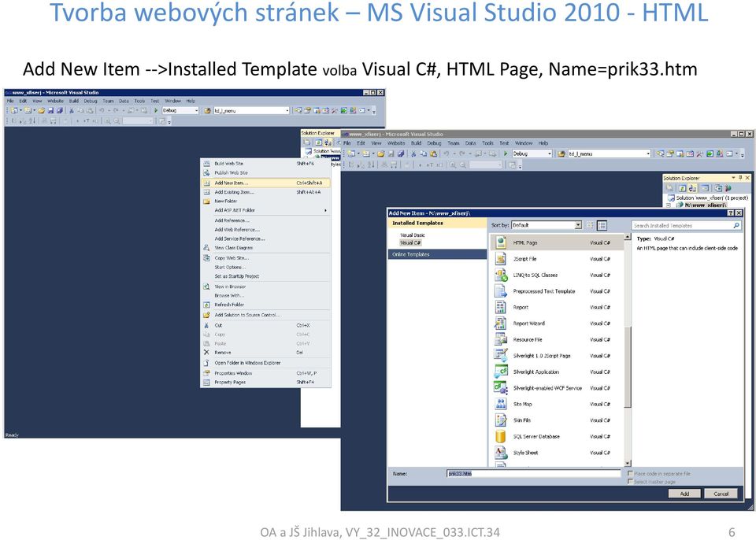This screenshot has width=756, height=540.
Task: Choose 'Build Web Site' in context menu
Action: (x=265, y=164)
